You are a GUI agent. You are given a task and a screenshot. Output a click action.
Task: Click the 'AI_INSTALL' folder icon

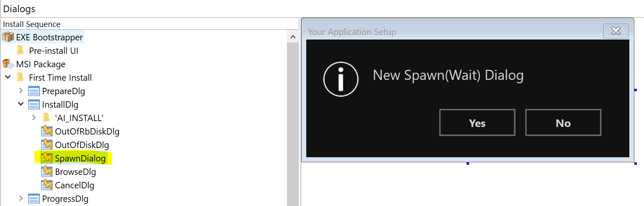coord(46,118)
